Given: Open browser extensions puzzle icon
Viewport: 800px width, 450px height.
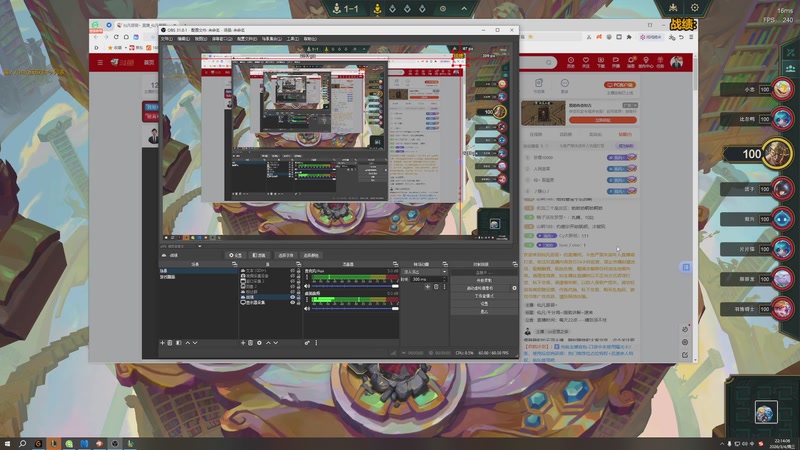Looking at the screenshot, I should tap(629, 37).
